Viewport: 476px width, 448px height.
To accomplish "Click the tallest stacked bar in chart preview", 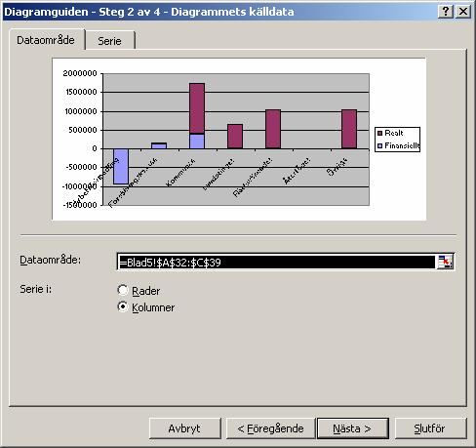I will tap(197, 116).
